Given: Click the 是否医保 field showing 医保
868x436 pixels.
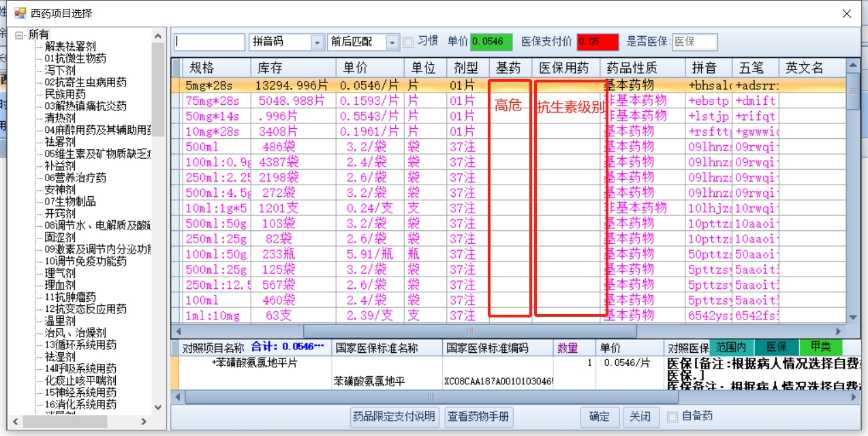Looking at the screenshot, I should pos(694,42).
